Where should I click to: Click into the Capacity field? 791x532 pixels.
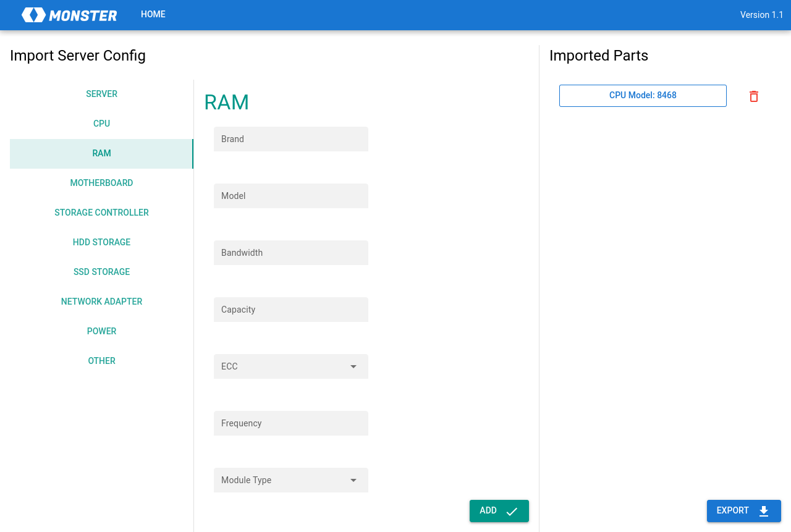coord(291,310)
